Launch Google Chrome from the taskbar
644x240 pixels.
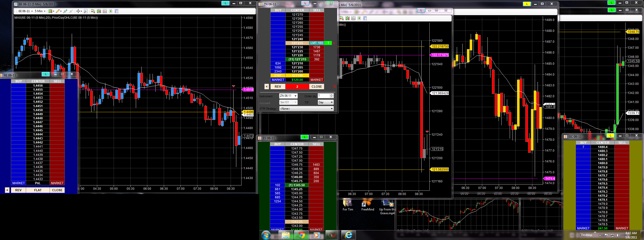pyautogui.click(x=301, y=235)
